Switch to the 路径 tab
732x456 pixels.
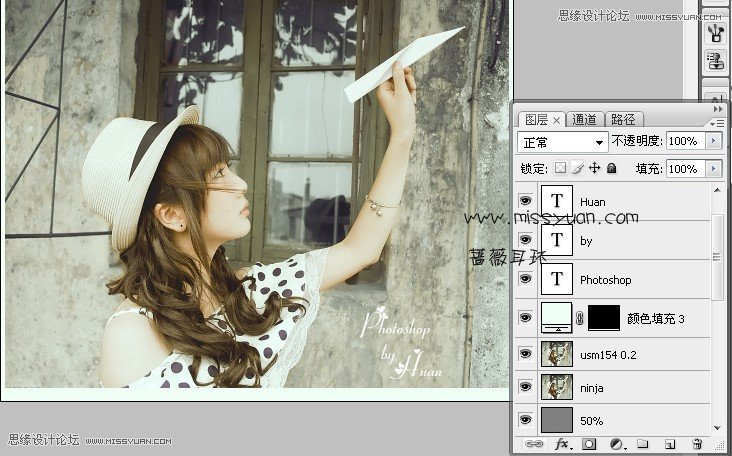[623, 120]
